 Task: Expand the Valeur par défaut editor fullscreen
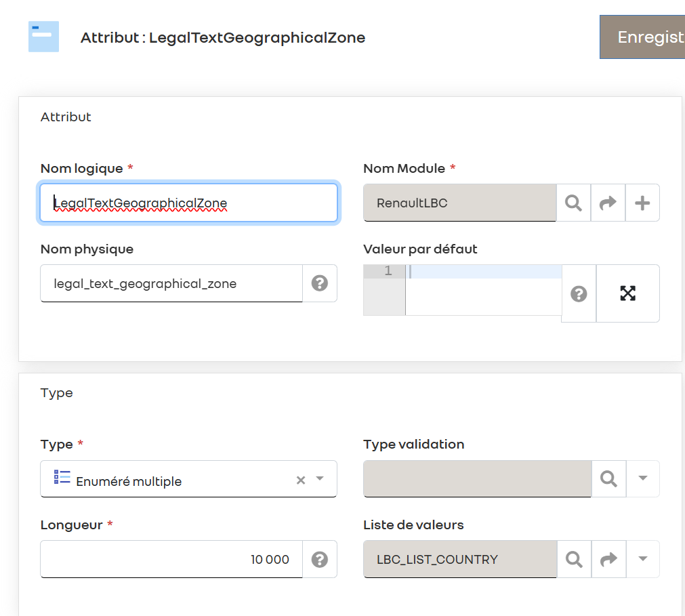tap(628, 293)
